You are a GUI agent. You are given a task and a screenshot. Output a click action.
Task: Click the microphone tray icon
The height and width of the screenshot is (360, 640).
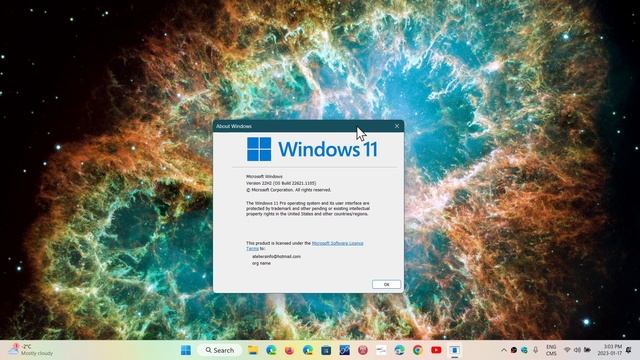click(536, 350)
